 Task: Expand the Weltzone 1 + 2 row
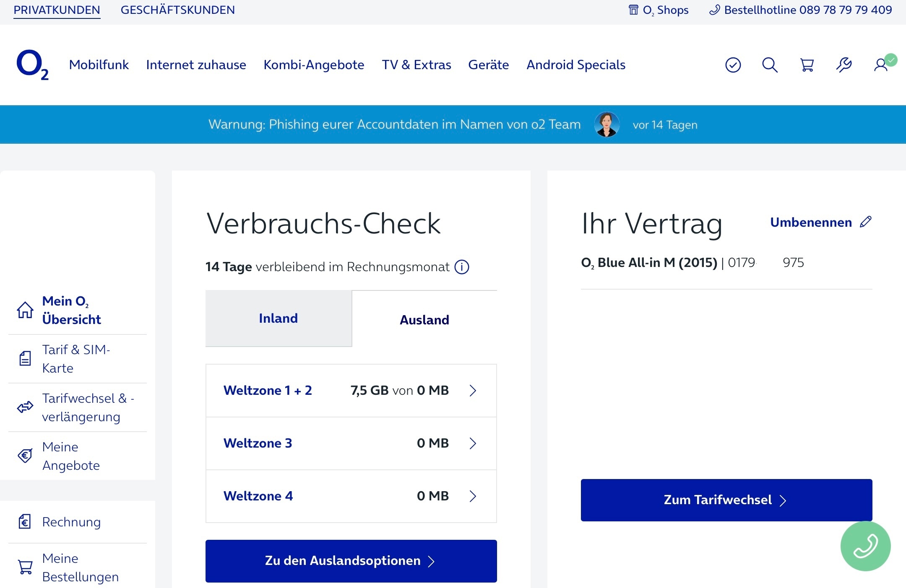pos(351,391)
